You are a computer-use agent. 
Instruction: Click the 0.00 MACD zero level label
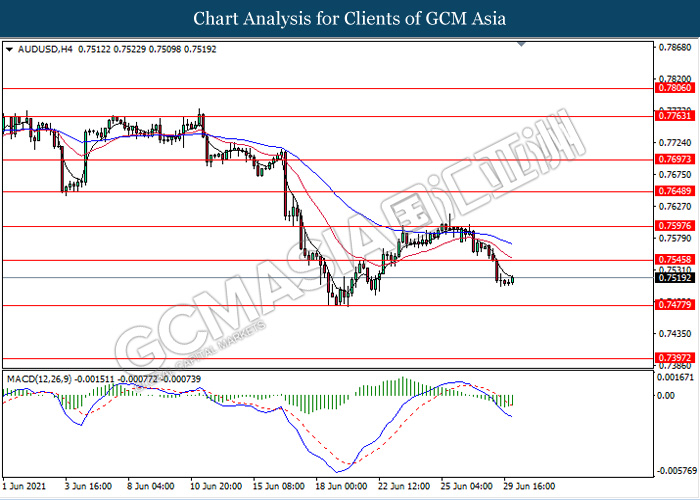click(x=668, y=395)
